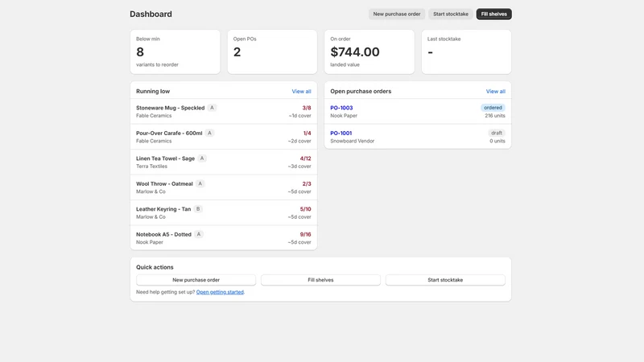This screenshot has height=362, width=644.
Task: Click the Terra Textiles supplier name
Action: 151,167
